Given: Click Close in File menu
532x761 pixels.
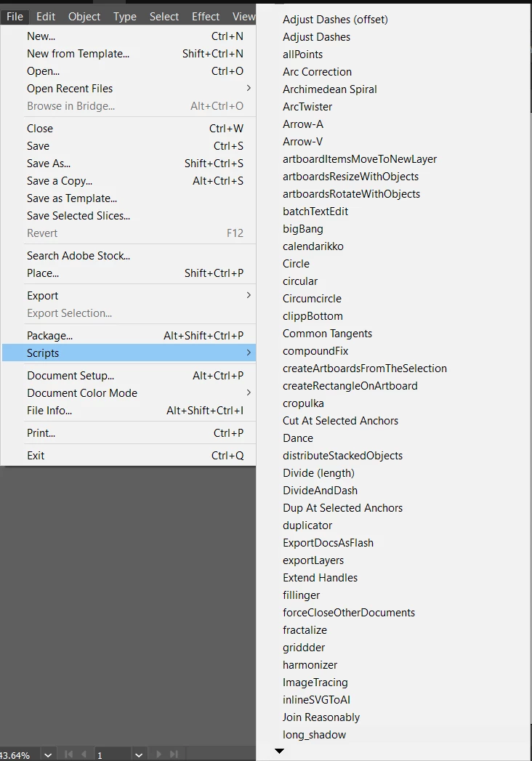Looking at the screenshot, I should click(x=129, y=129).
